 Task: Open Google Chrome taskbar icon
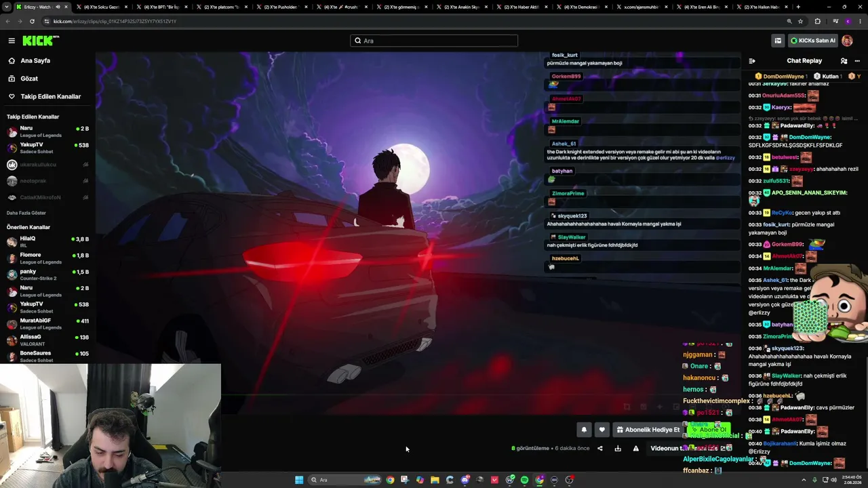pos(390,480)
